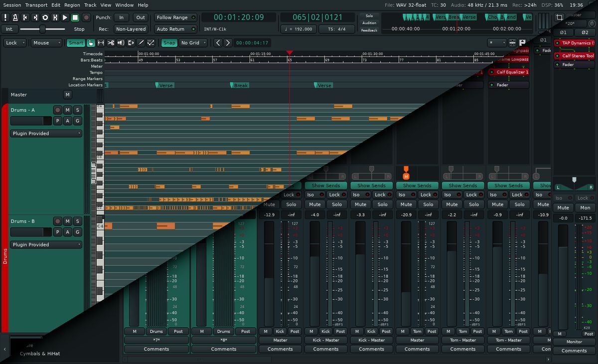The height and width of the screenshot is (364, 598).
Task: Select the Audition speaker tool
Action: pyautogui.click(x=121, y=43)
